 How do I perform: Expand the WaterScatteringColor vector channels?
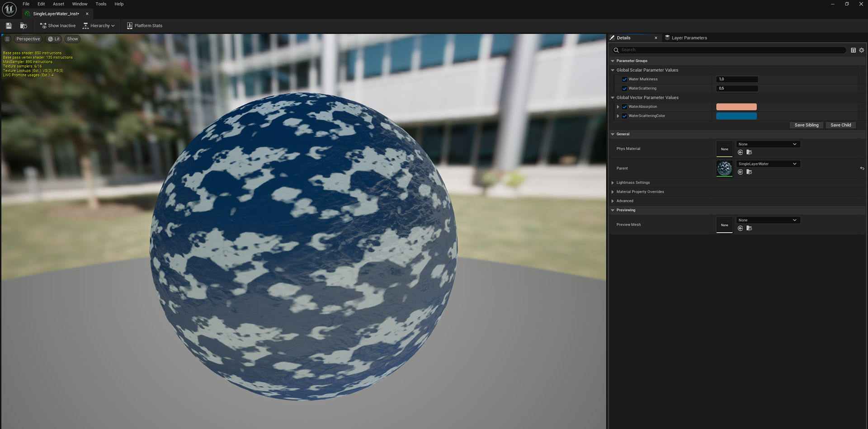618,116
